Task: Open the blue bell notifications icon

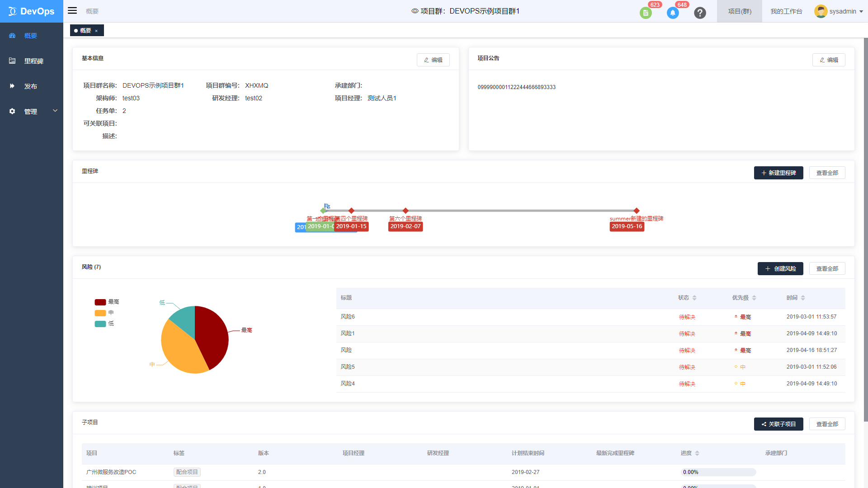Action: coord(673,13)
